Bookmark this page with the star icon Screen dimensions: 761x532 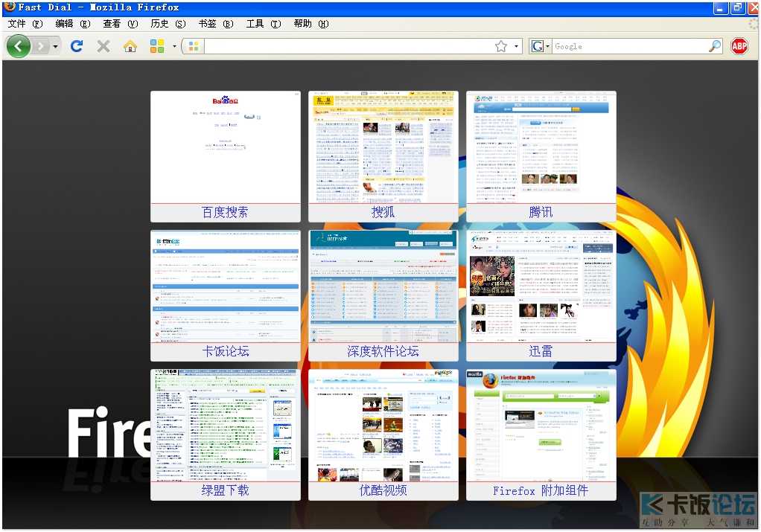pyautogui.click(x=501, y=47)
